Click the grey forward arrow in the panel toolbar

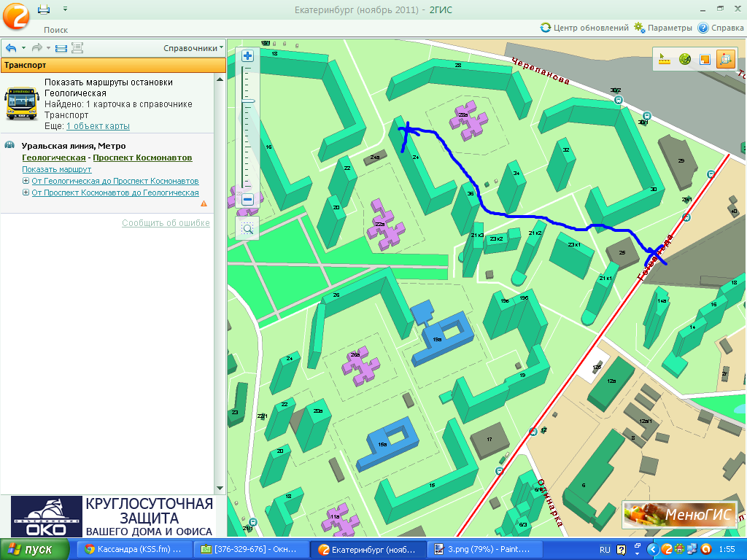(x=36, y=47)
